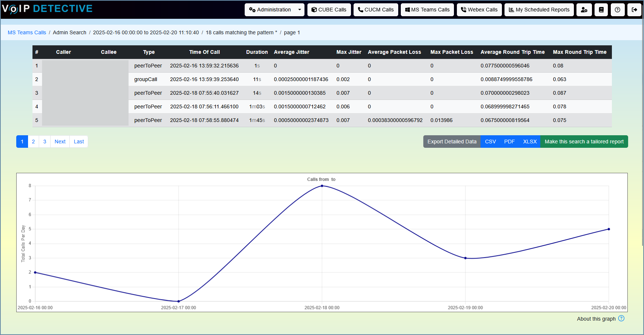Click max packet loss value 0.013986
The width and height of the screenshot is (644, 335).
point(441,120)
